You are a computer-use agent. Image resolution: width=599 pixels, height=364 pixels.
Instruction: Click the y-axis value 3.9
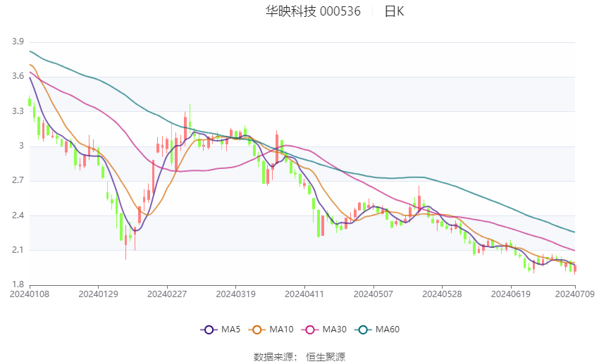click(18, 42)
